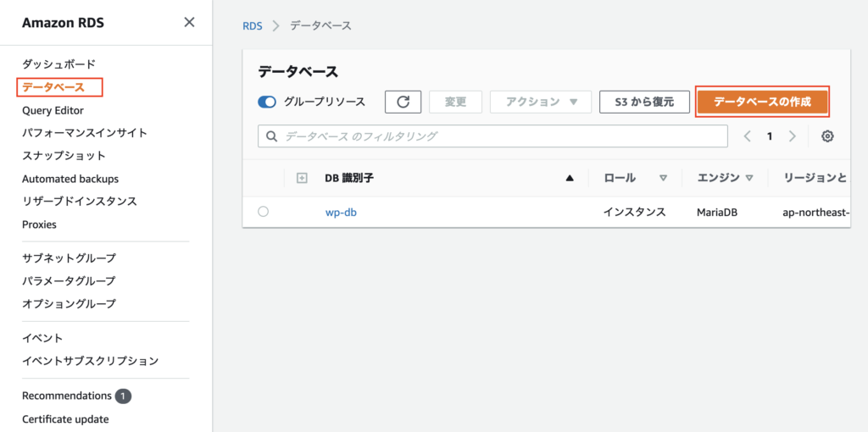Open the wp-db database link
Image resolution: width=868 pixels, height=432 pixels.
click(x=341, y=213)
